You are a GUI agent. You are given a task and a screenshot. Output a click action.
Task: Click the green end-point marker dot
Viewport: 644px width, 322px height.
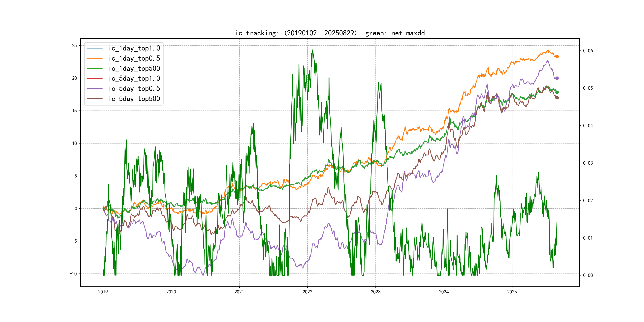(557, 92)
